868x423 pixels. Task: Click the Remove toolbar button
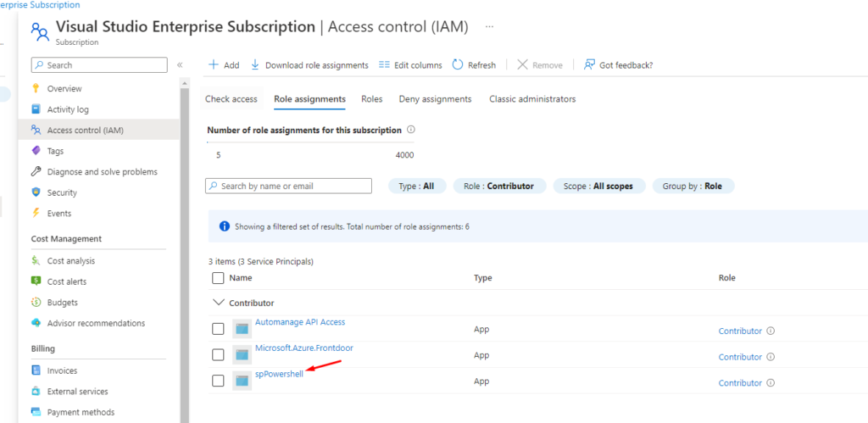click(540, 64)
